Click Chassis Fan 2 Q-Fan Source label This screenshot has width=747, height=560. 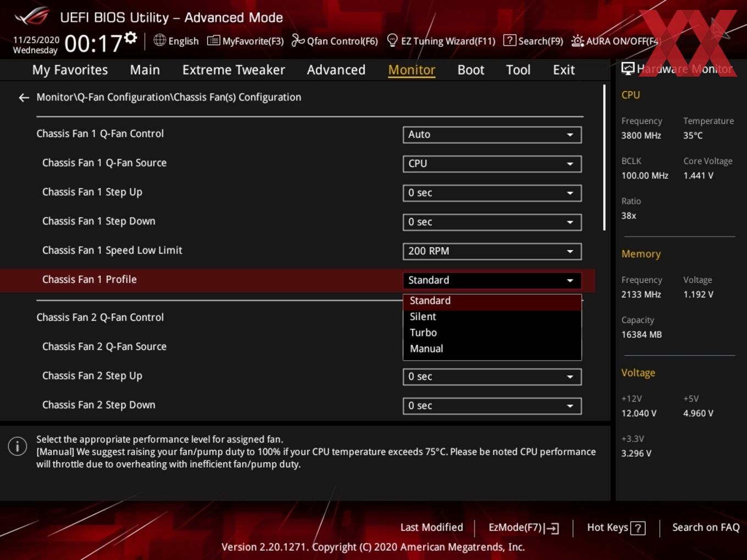tap(104, 346)
